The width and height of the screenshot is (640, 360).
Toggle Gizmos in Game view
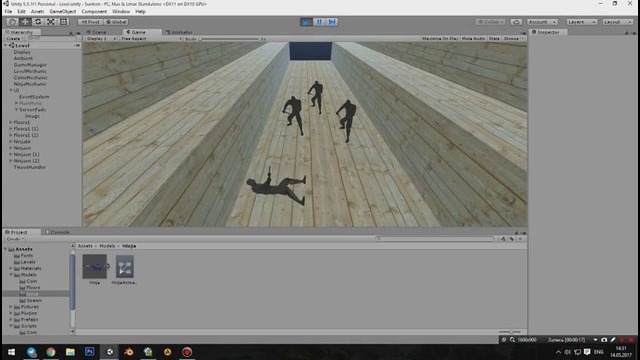(x=513, y=38)
